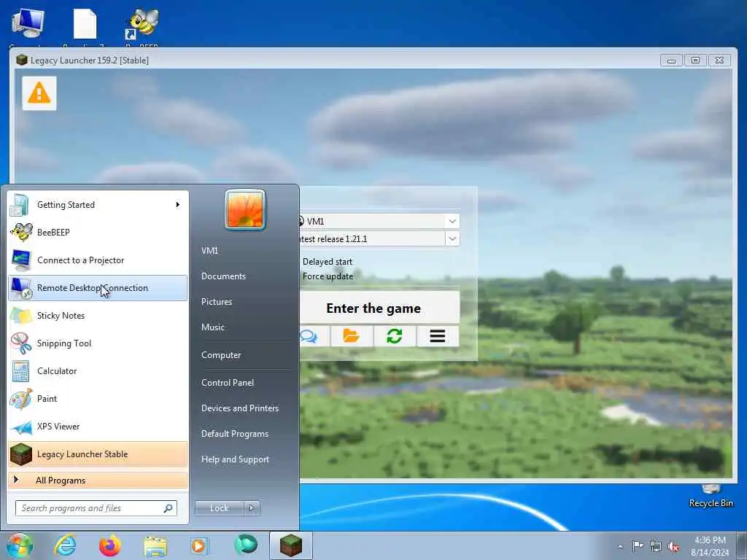Screen dimensions: 747x560
Task: Open the VM1 user folder link
Action: 209,251
